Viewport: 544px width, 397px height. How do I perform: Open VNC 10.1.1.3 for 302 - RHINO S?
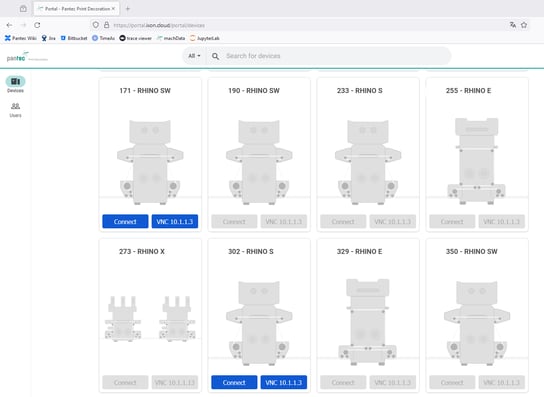tap(284, 382)
